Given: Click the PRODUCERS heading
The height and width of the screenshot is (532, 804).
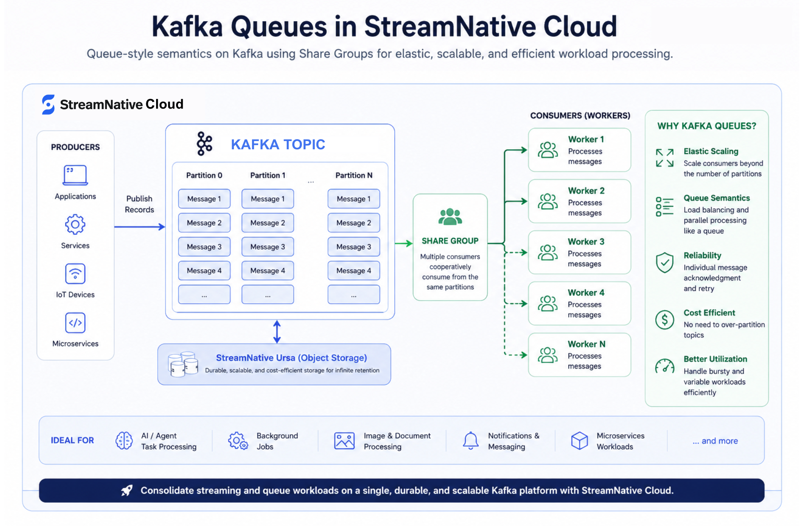Looking at the screenshot, I should (x=75, y=147).
